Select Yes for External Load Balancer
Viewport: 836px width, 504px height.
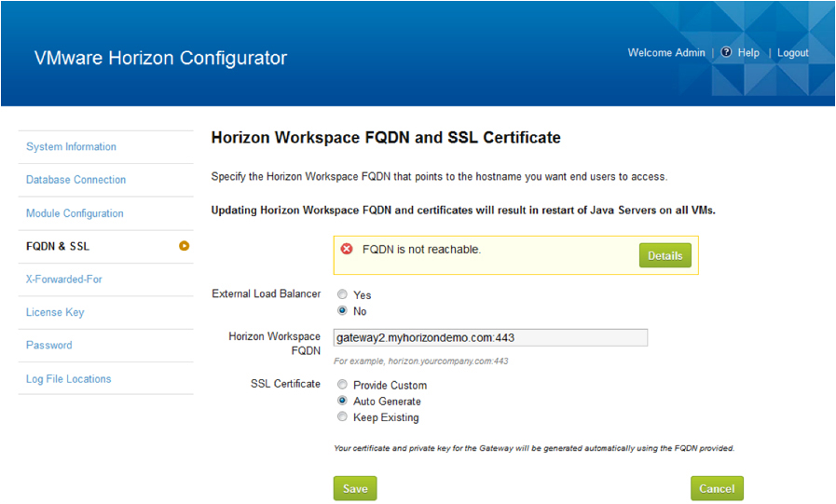342,294
